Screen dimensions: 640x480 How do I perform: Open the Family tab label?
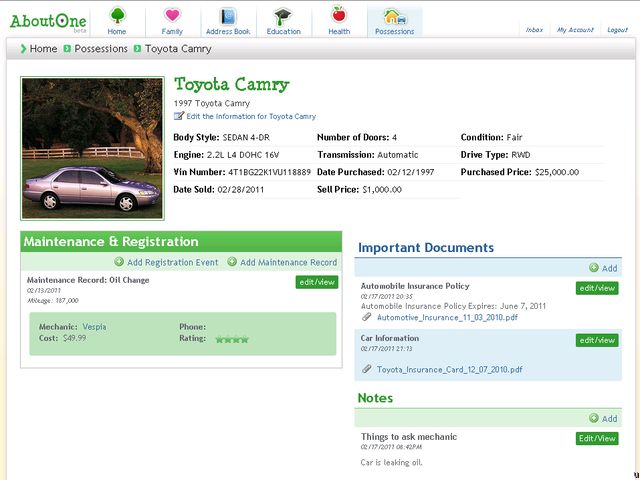[x=172, y=31]
